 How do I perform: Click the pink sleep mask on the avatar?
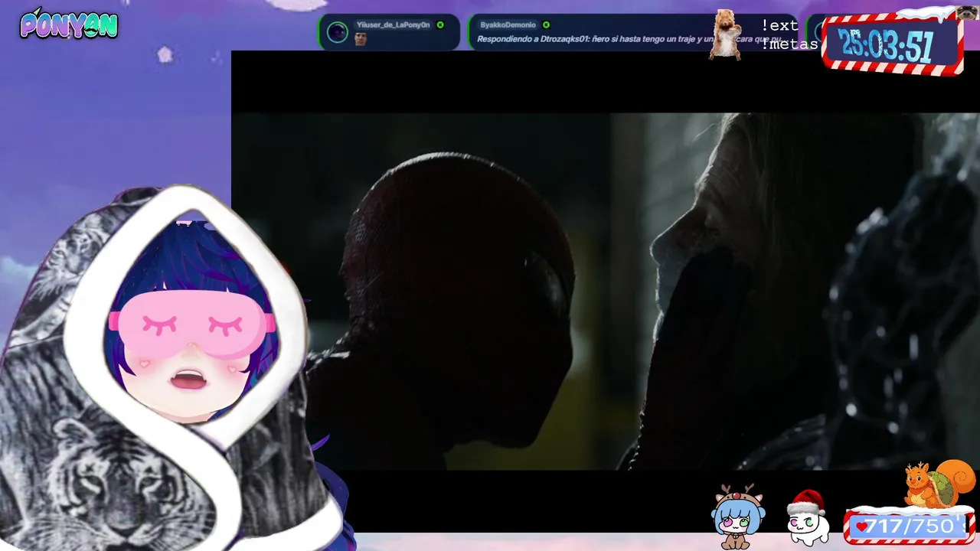tap(191, 325)
